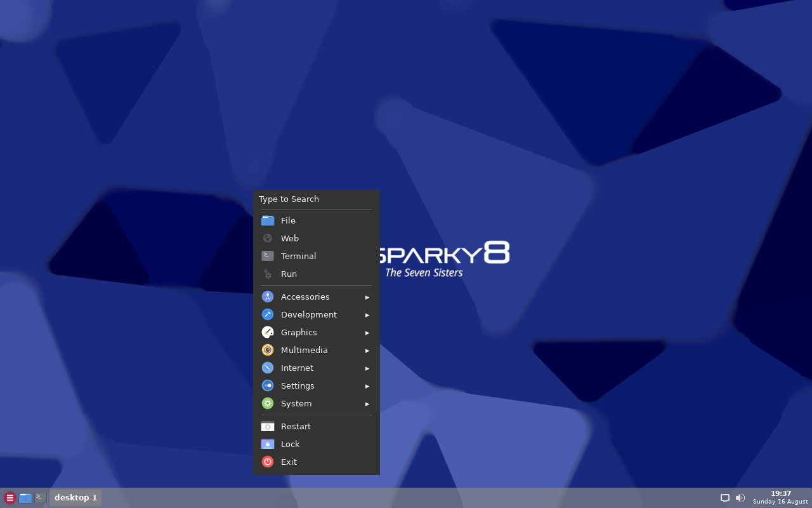Click the red main menu button in taskbar
This screenshot has height=508, width=812.
[10, 498]
